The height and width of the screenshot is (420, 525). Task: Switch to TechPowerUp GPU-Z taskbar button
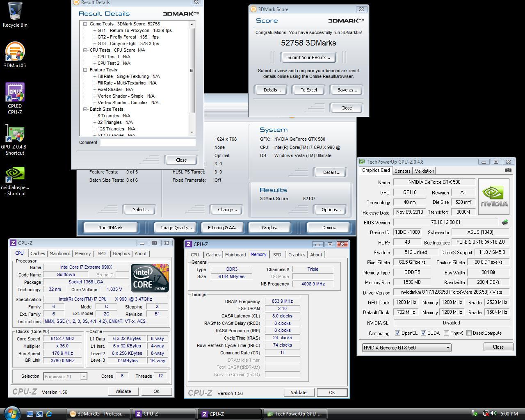(x=295, y=413)
